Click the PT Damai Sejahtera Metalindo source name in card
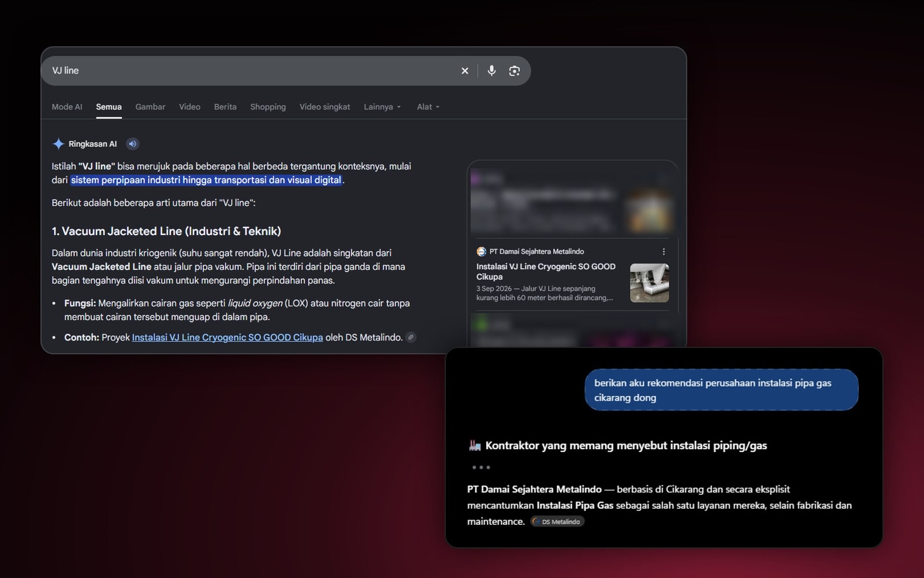The image size is (924, 578). (x=536, y=251)
